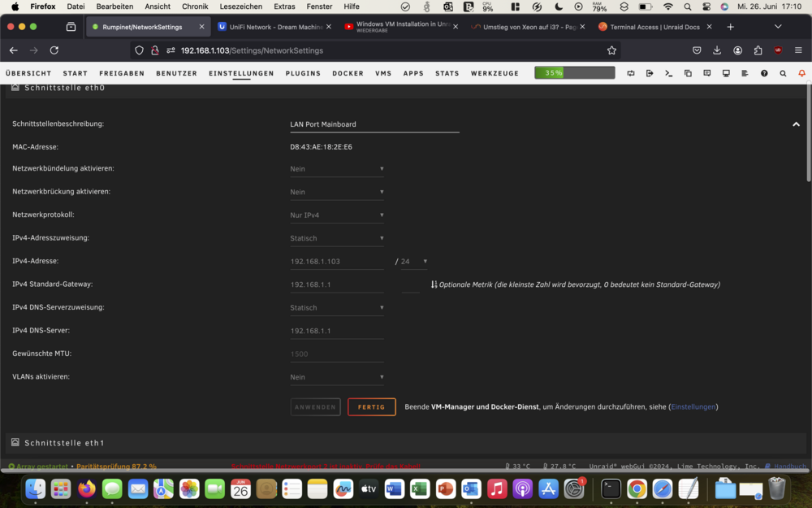Open Google Chrome from the dock
This screenshot has width=812, height=508.
click(x=637, y=488)
